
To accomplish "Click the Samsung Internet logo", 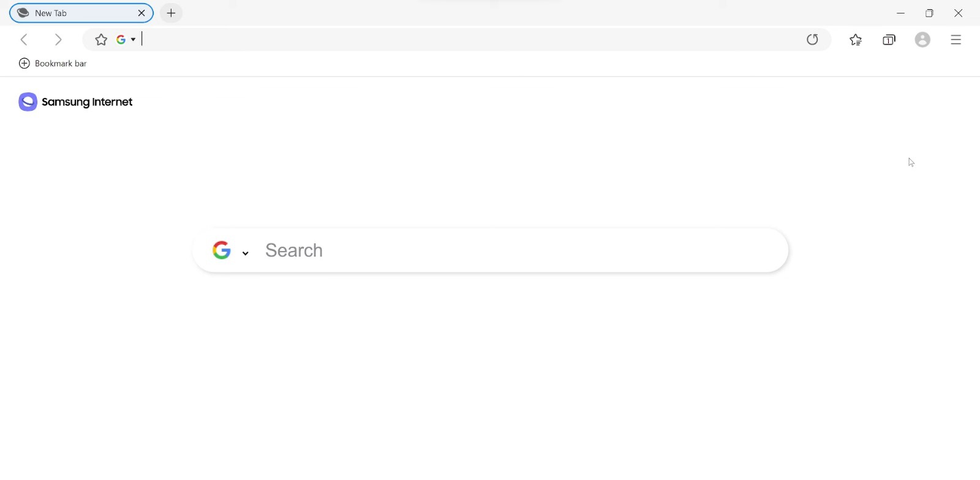I will coord(76,102).
